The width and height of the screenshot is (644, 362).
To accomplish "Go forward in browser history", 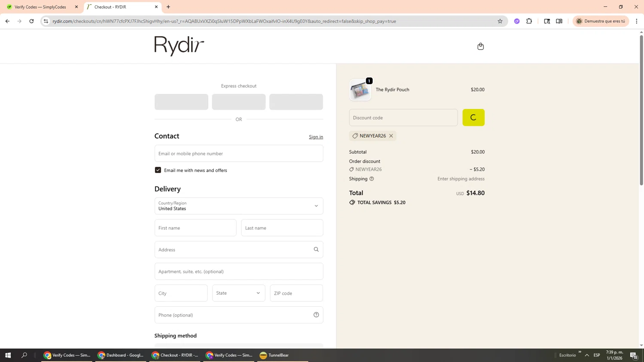I will [x=19, y=21].
